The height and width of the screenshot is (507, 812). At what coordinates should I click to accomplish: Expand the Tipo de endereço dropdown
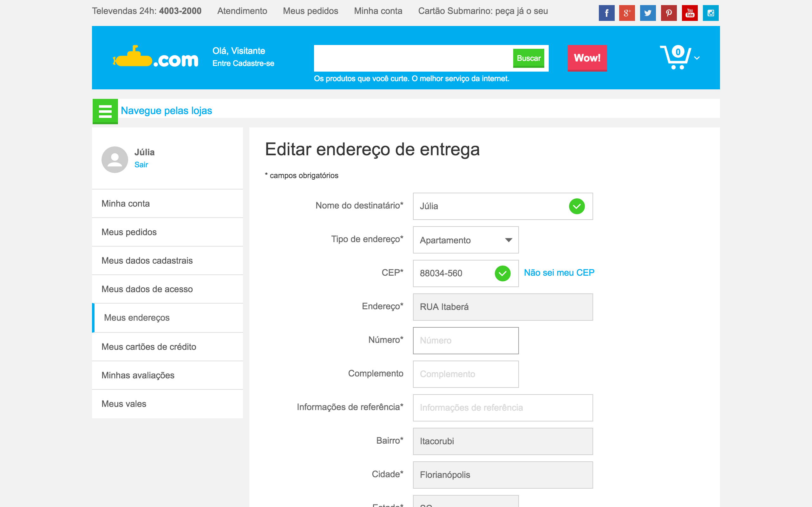(465, 240)
